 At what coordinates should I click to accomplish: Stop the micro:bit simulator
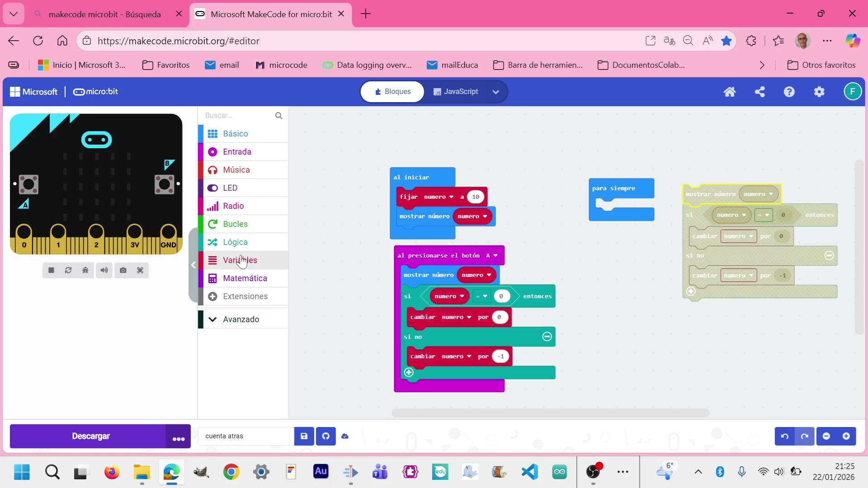click(x=51, y=270)
